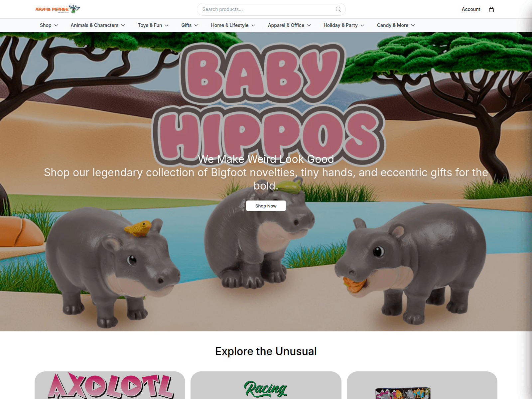
Task: Focus the Search products field
Action: (x=271, y=9)
